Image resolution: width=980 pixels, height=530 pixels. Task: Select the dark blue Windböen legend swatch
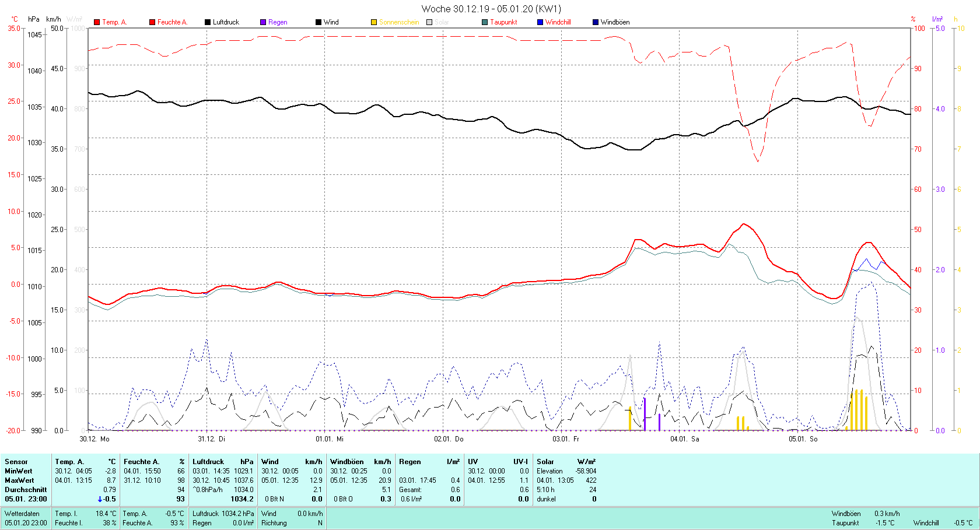(596, 22)
